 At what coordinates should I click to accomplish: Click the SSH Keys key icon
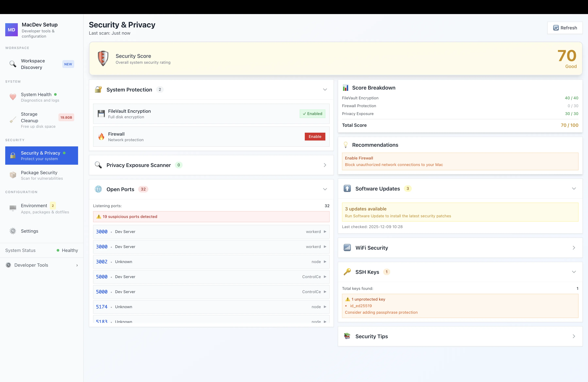coord(347,272)
